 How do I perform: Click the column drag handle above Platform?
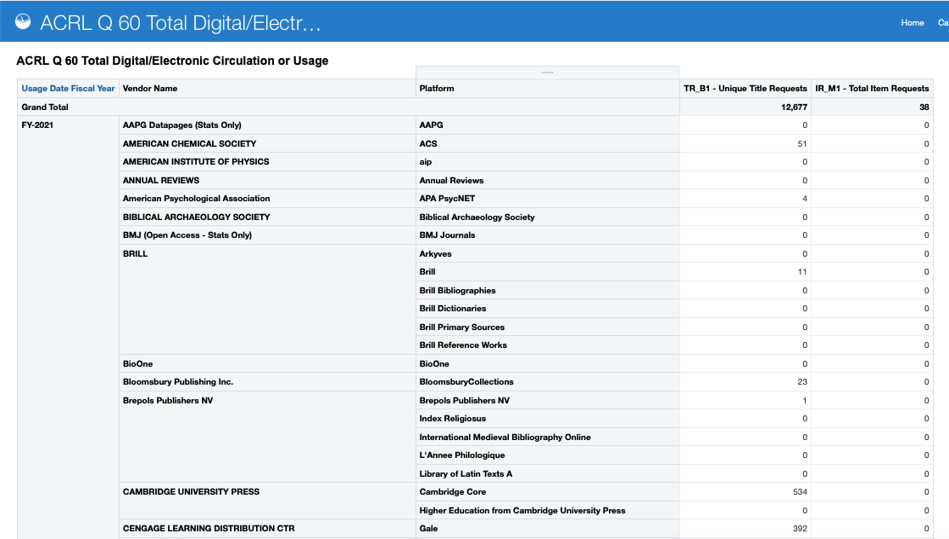click(x=547, y=72)
